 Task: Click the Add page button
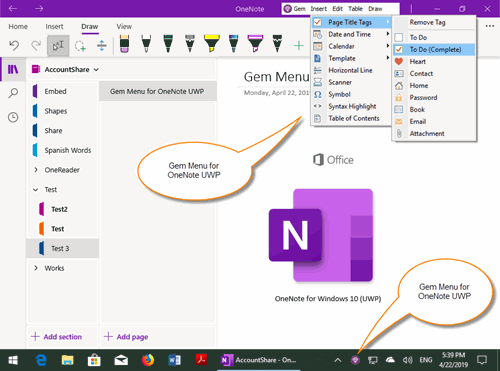(x=126, y=337)
